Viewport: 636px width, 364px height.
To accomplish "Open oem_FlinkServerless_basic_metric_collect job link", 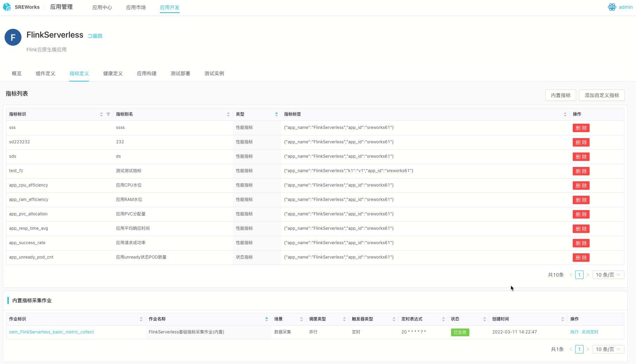I will (51, 332).
